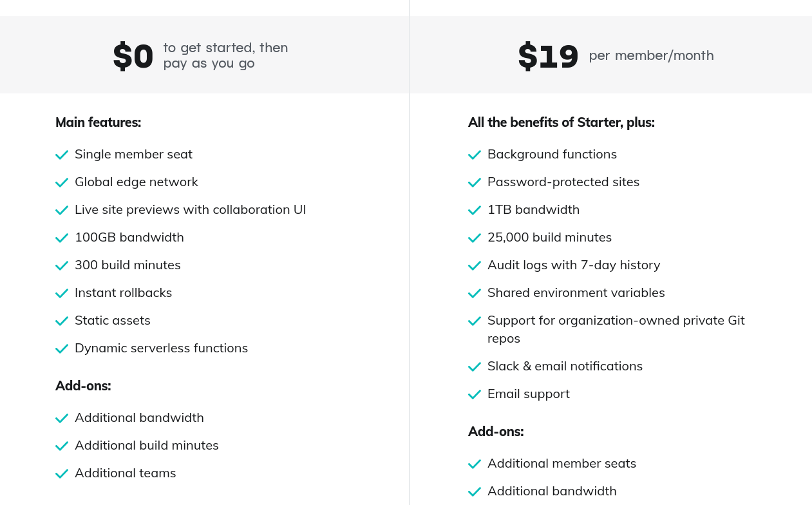Screen dimensions: 812x505
Task: Click the checkmark beside Instant rollbacks
Action: click(62, 294)
